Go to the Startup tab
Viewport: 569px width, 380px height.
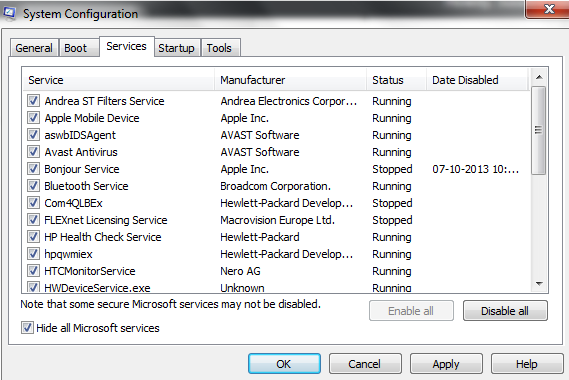click(176, 48)
